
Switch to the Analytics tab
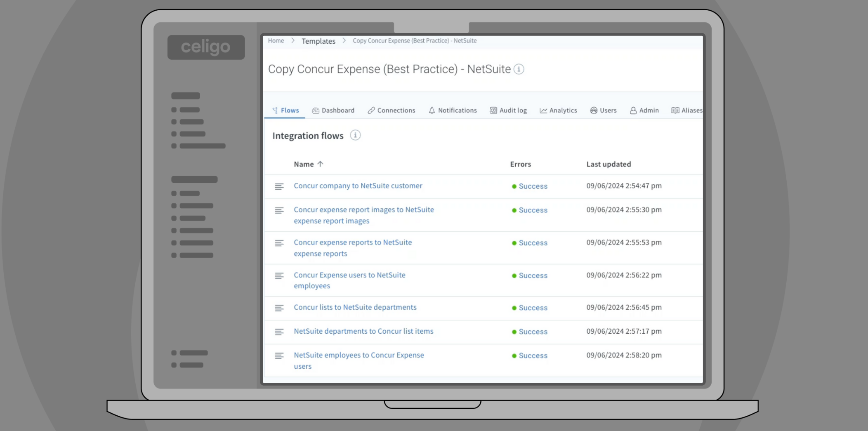[558, 110]
